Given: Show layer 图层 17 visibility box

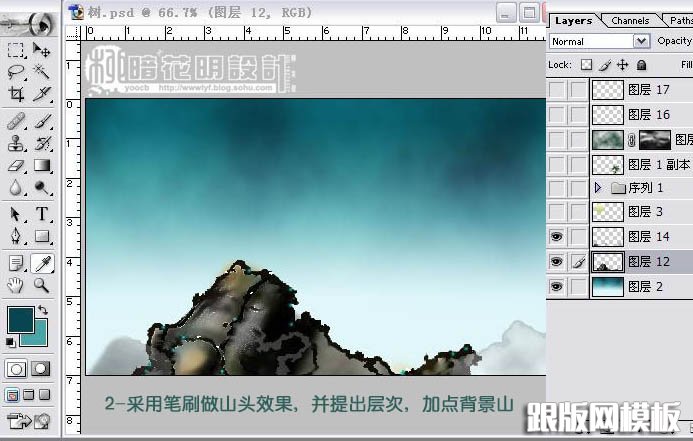Looking at the screenshot, I should 557,90.
